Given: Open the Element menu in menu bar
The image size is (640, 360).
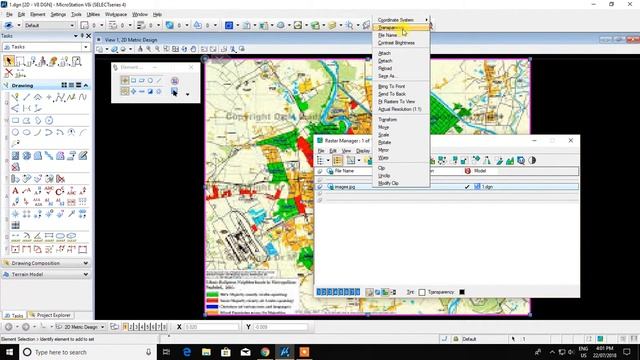Looking at the screenshot, I should [x=38, y=14].
